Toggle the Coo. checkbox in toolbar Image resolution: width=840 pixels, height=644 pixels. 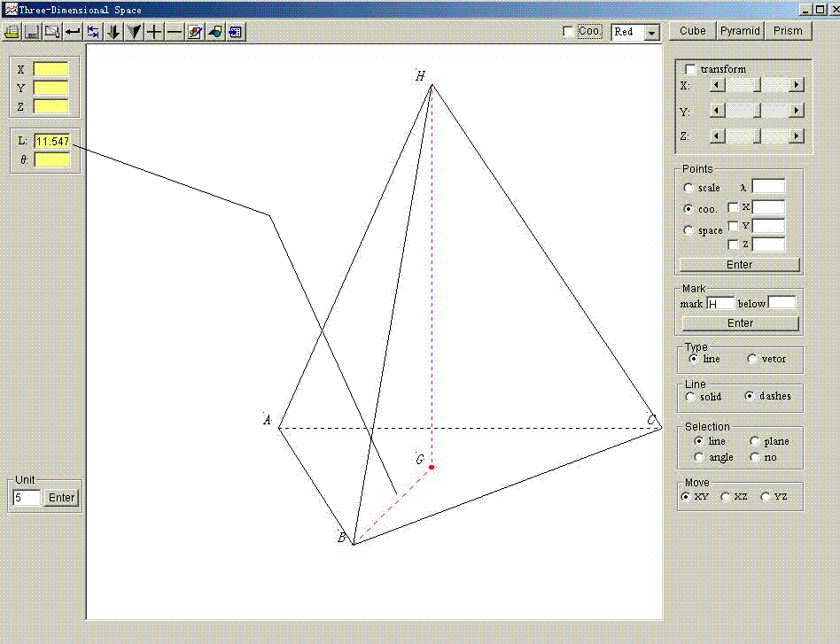click(x=568, y=32)
